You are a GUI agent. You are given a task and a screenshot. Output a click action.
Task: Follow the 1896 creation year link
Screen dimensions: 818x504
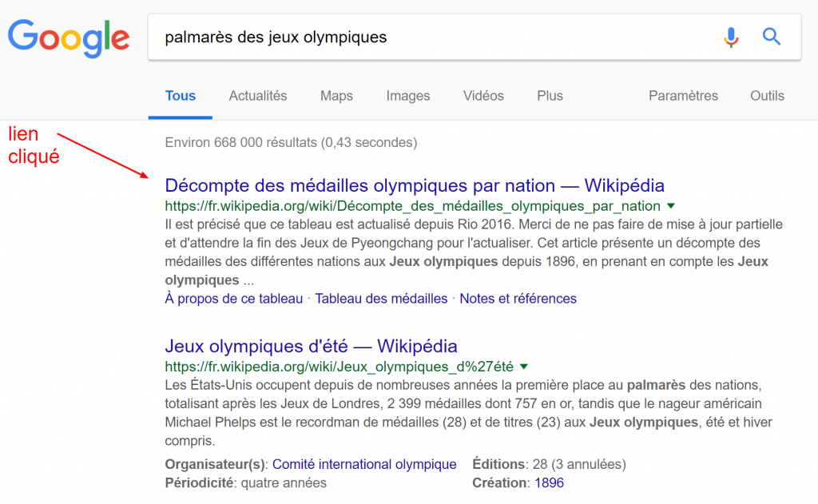click(550, 483)
